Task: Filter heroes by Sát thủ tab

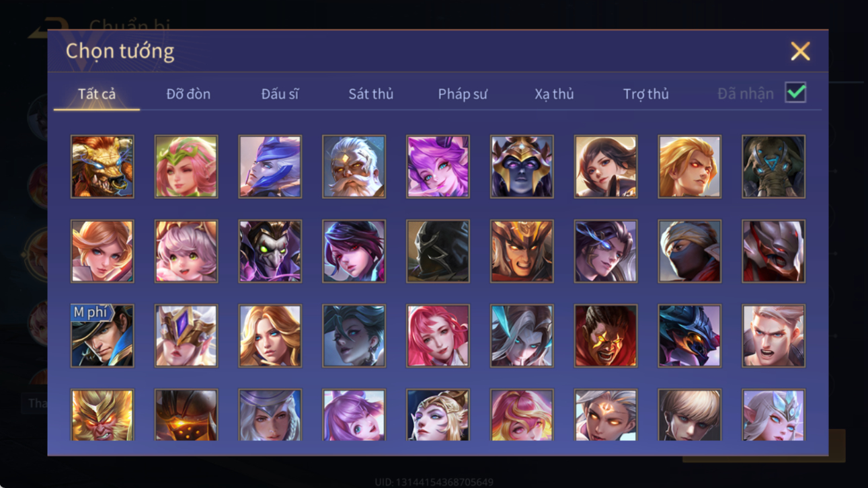Action: click(x=370, y=94)
